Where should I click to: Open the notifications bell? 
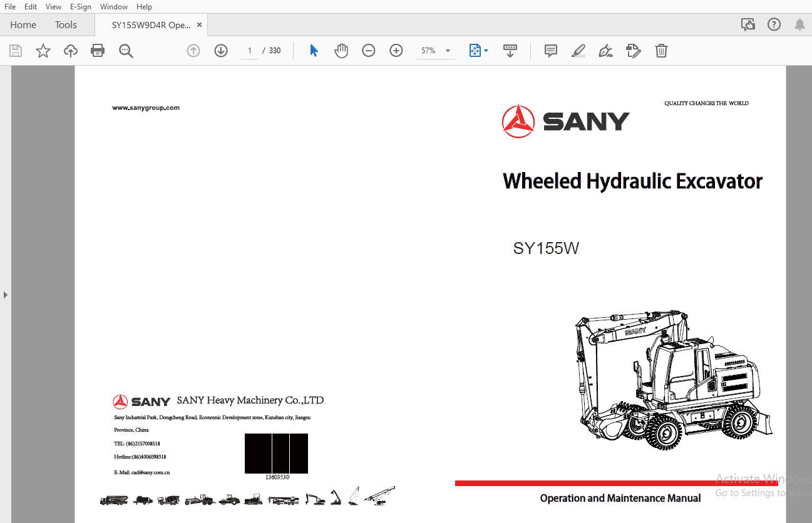tap(799, 25)
